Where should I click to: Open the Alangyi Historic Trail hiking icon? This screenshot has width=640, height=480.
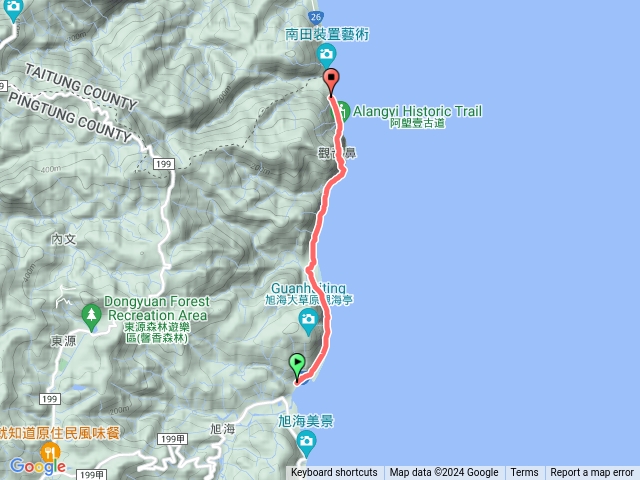click(x=342, y=111)
